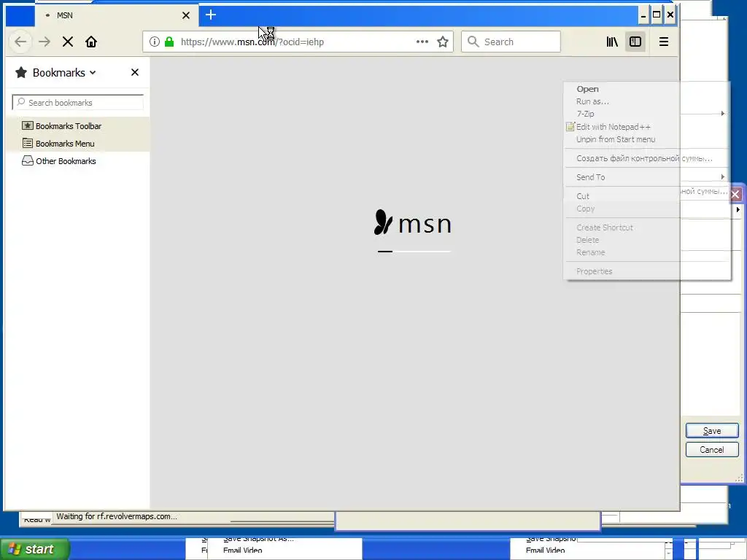This screenshot has height=560, width=747.
Task: Bookmark this page with the star icon
Action: pos(443,42)
